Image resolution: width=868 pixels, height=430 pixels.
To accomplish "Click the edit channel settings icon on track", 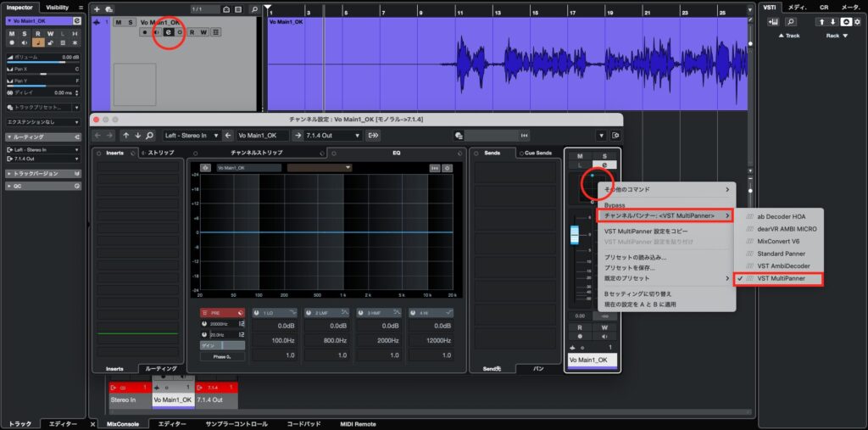I will point(168,32).
